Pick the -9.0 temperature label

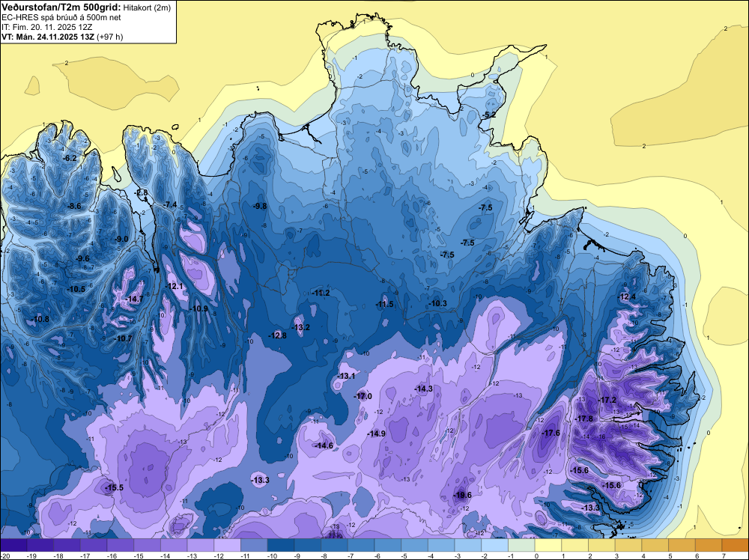(x=121, y=239)
